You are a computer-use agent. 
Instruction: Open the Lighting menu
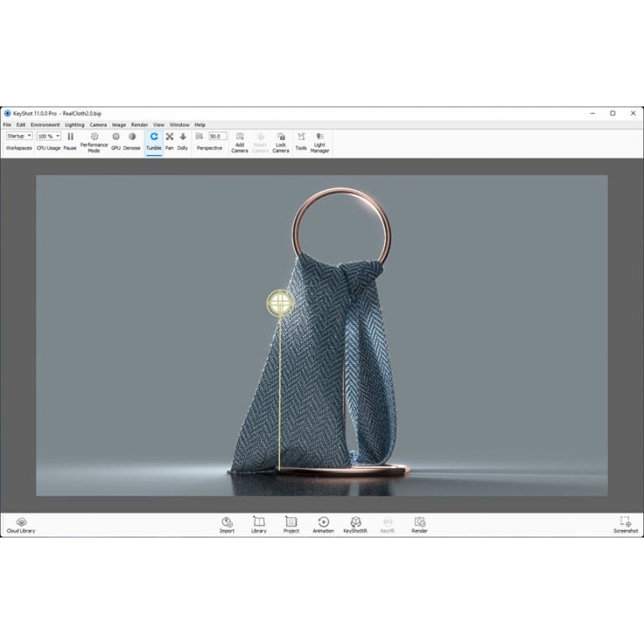[75, 125]
